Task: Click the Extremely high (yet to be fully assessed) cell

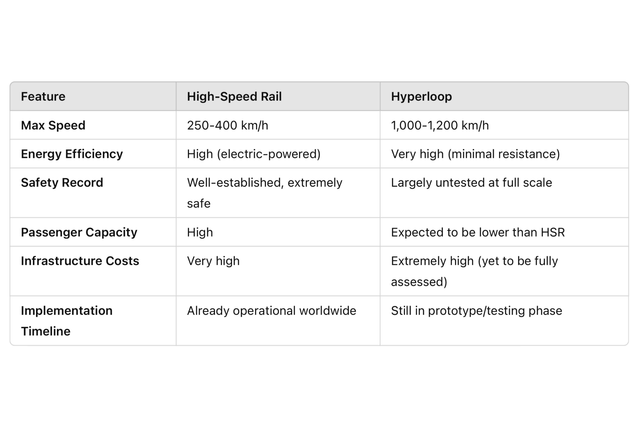Action: coord(474,271)
